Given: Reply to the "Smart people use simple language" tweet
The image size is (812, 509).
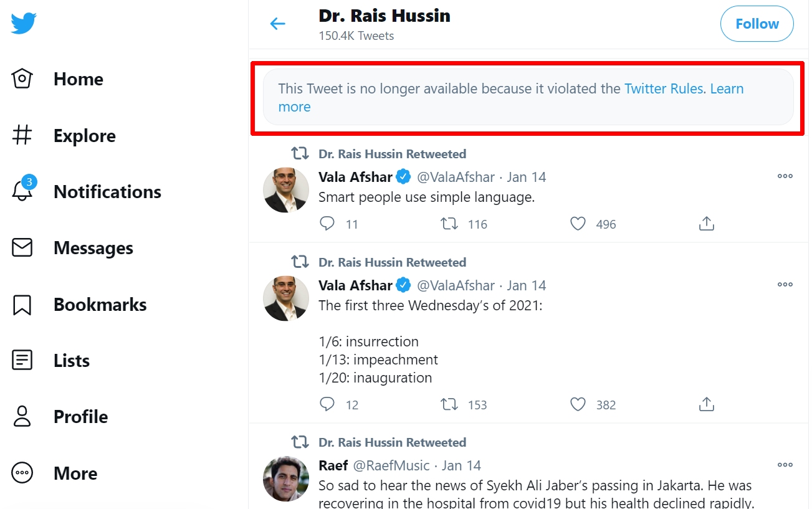Looking at the screenshot, I should click(327, 224).
